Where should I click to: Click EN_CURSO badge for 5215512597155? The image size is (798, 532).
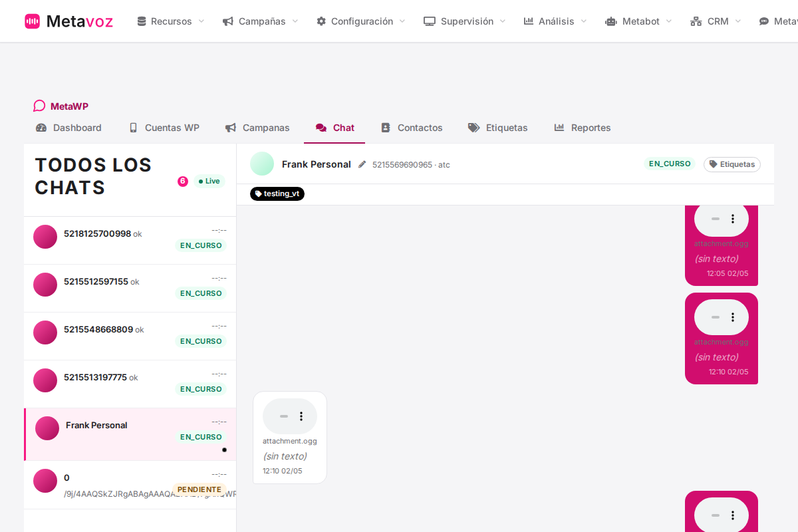pos(201,293)
